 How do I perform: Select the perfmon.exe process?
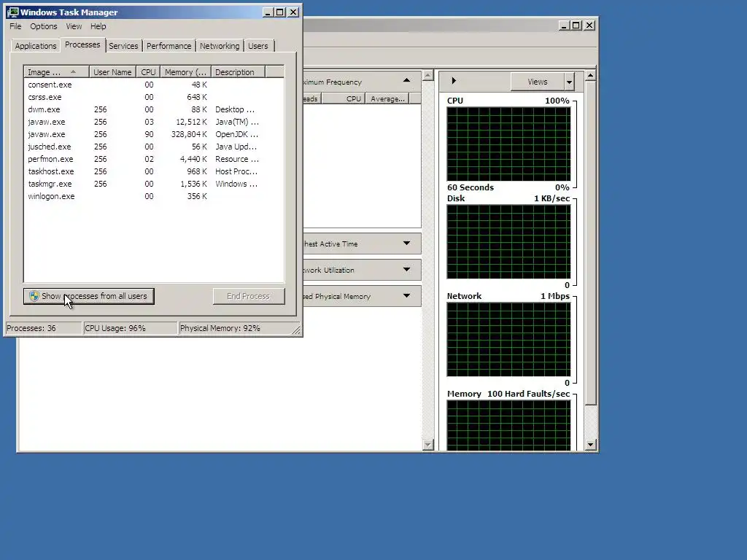[153, 159]
